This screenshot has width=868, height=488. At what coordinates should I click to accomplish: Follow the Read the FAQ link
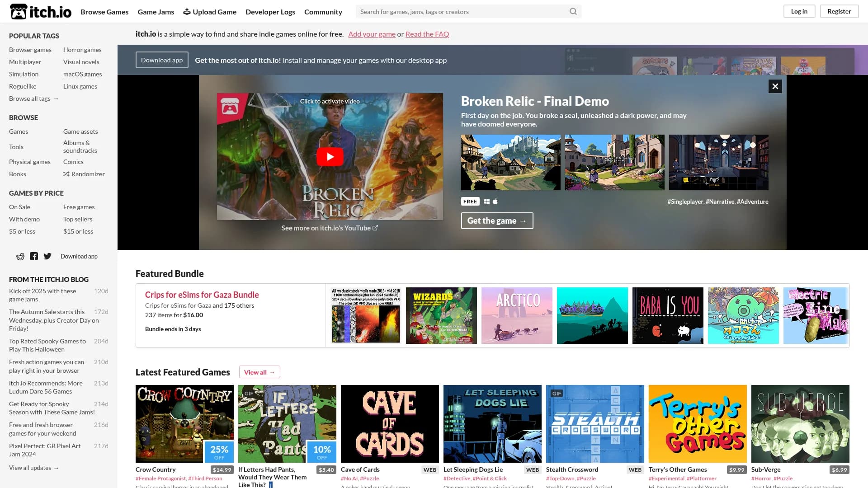pos(427,34)
